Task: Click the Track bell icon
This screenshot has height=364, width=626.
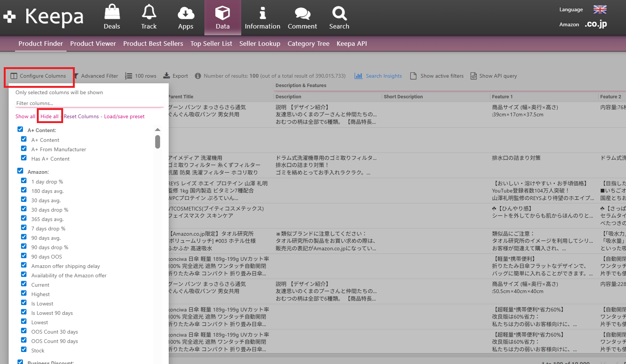Action: click(149, 12)
